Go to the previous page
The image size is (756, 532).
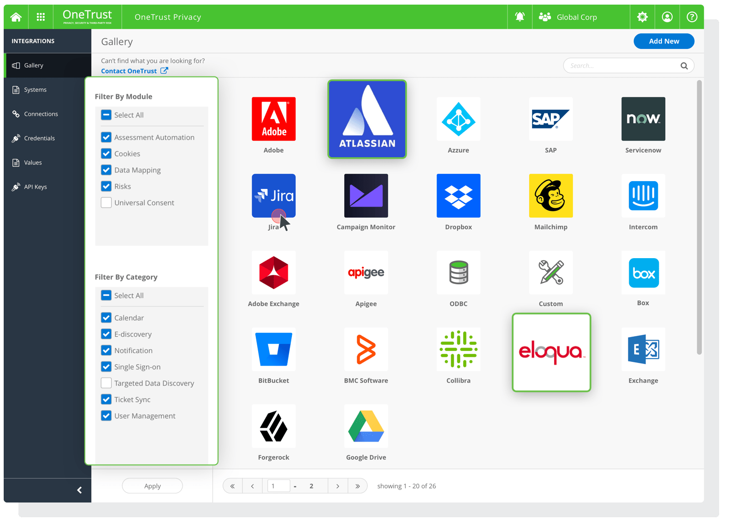(253, 486)
